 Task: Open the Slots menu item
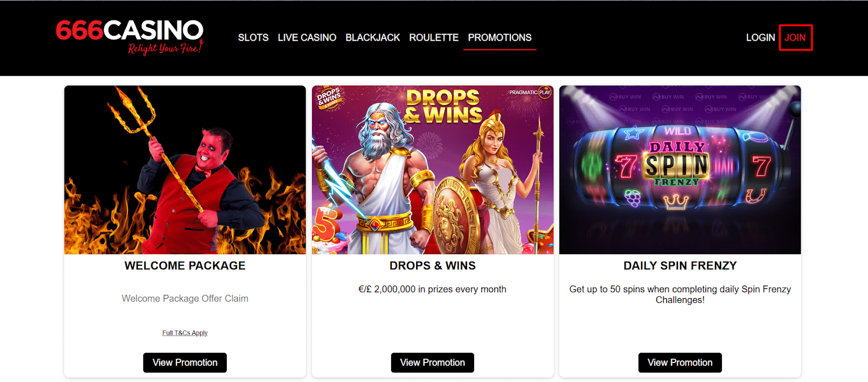click(253, 37)
